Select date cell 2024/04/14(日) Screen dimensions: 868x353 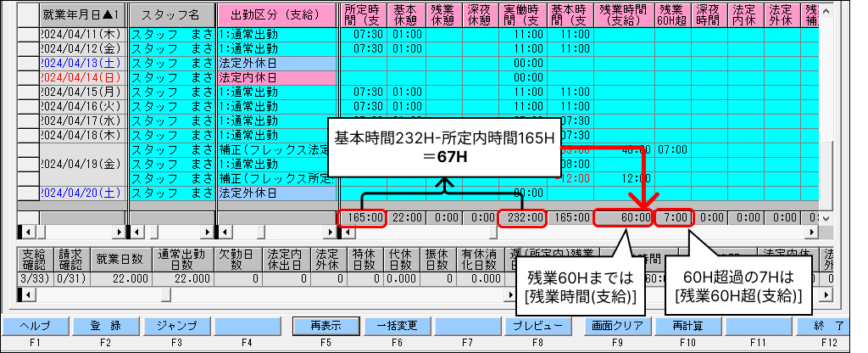[83, 77]
